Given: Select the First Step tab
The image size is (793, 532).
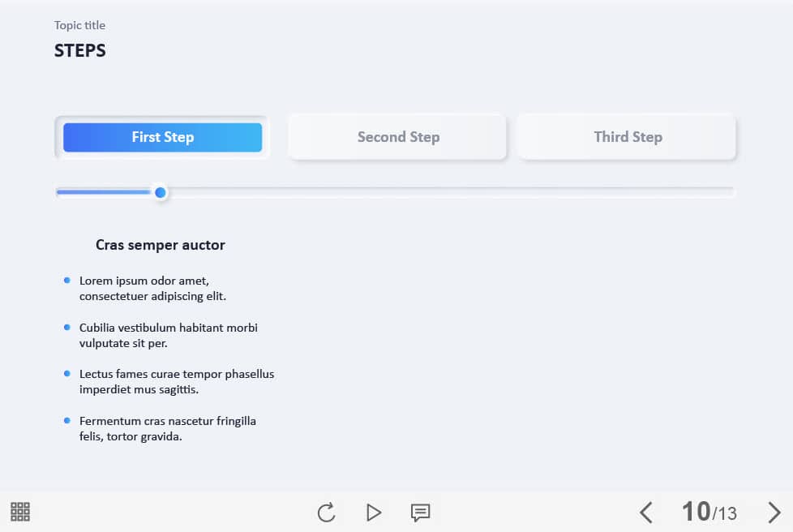Looking at the screenshot, I should coord(162,137).
